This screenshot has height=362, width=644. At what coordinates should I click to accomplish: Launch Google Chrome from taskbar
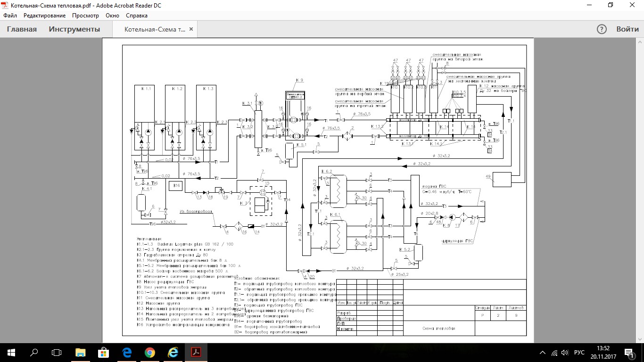[x=150, y=353]
